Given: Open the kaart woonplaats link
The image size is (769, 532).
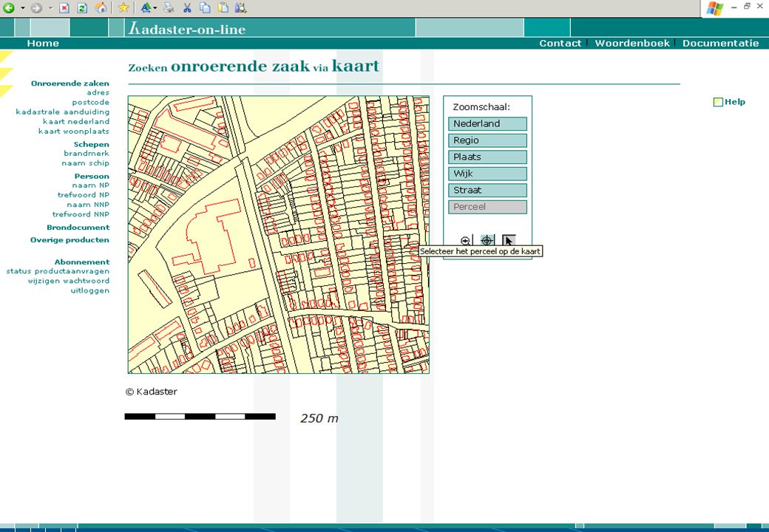Looking at the screenshot, I should point(73,132).
